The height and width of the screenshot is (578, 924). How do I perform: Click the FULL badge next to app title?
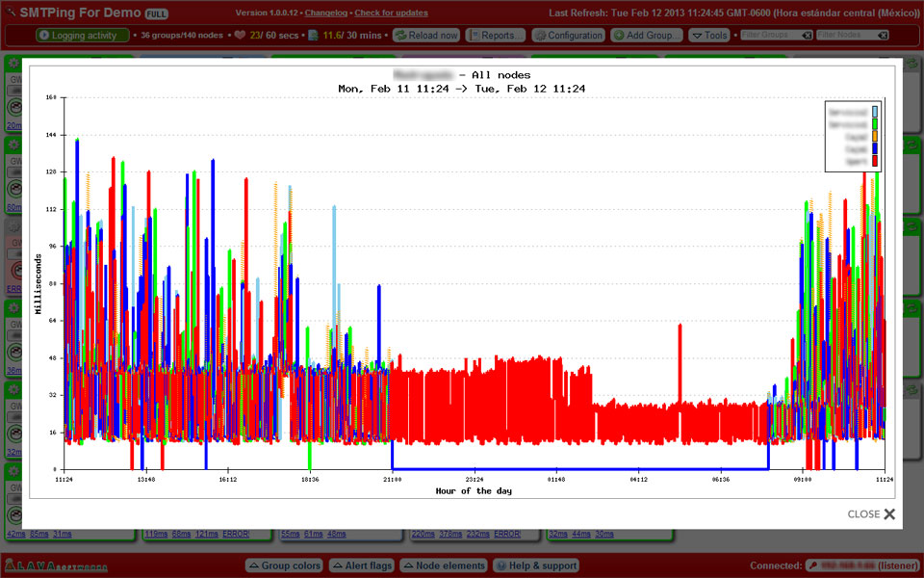coord(155,15)
